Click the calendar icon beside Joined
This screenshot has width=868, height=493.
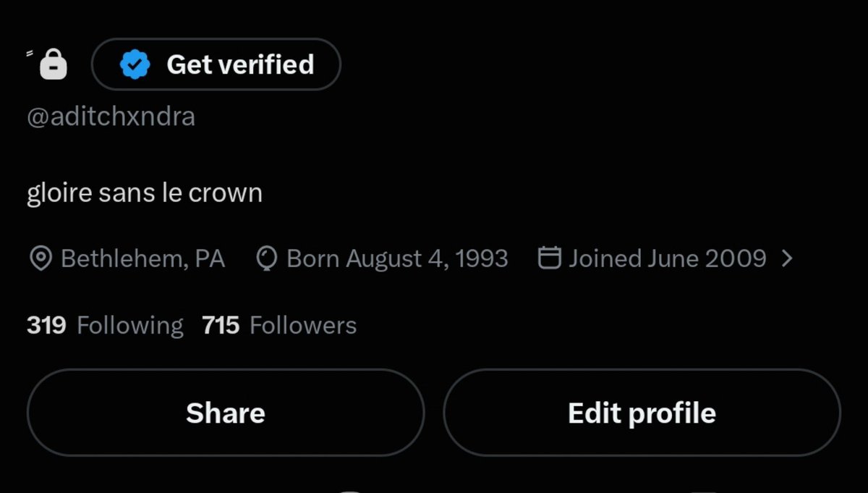point(550,258)
